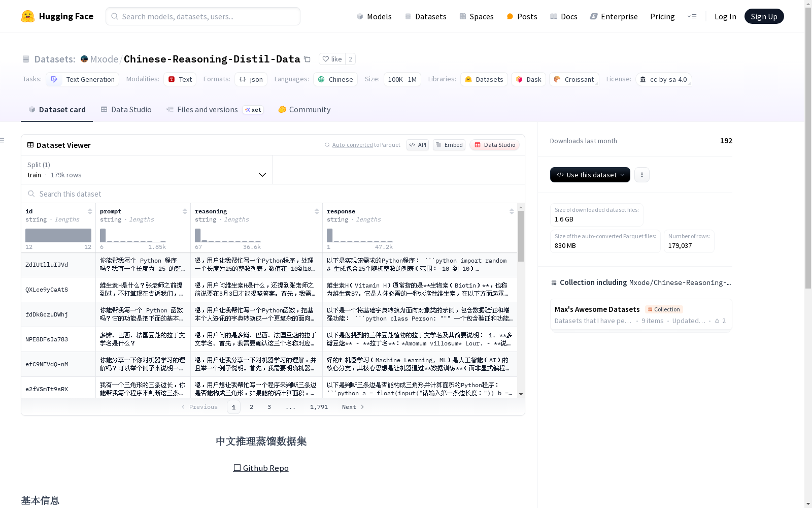Sort the id column
This screenshot has width=812, height=508.
[x=90, y=211]
